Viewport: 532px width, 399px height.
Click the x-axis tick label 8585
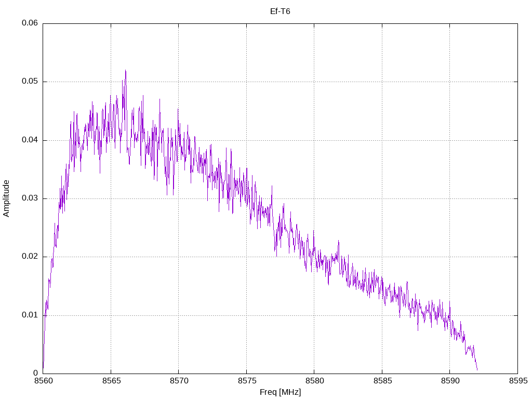[382, 381]
